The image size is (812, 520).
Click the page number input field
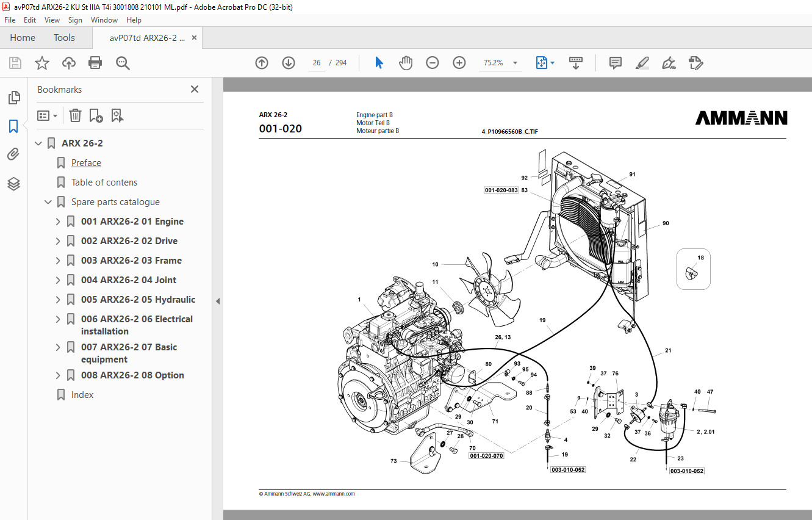(x=316, y=63)
